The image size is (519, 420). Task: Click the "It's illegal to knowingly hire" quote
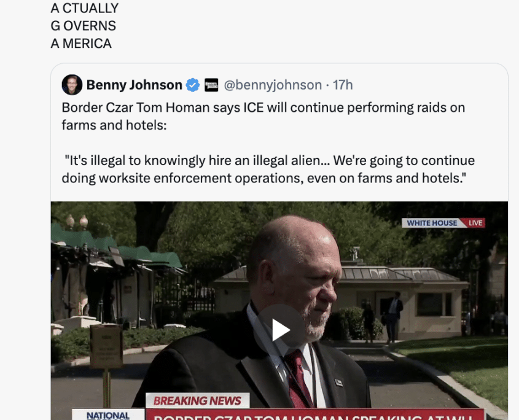(x=192, y=160)
